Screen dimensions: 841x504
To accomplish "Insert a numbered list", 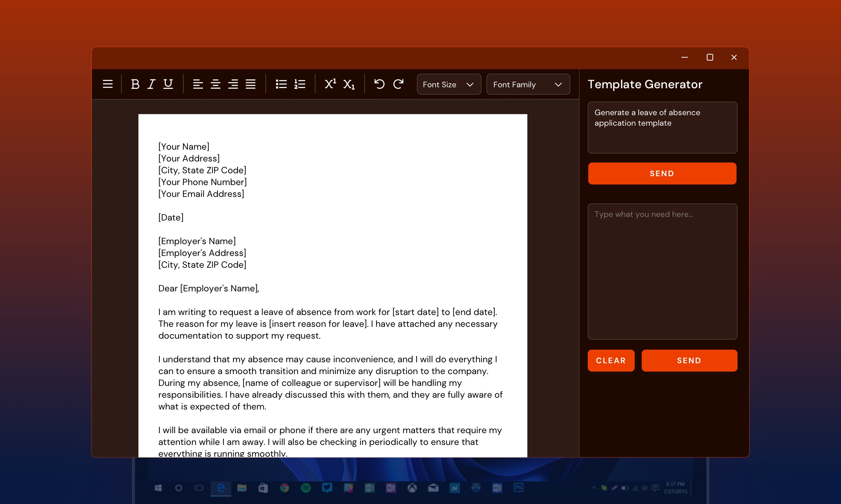I will 300,84.
